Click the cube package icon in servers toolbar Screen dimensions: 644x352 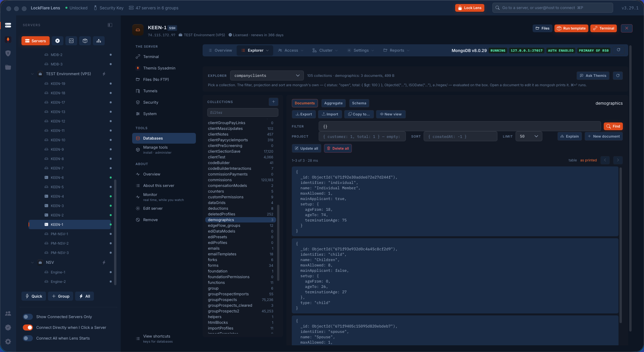[x=85, y=41]
